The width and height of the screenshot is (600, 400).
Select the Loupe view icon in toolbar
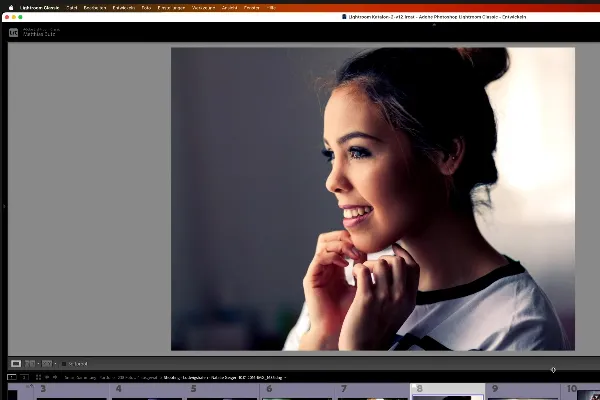(16, 363)
